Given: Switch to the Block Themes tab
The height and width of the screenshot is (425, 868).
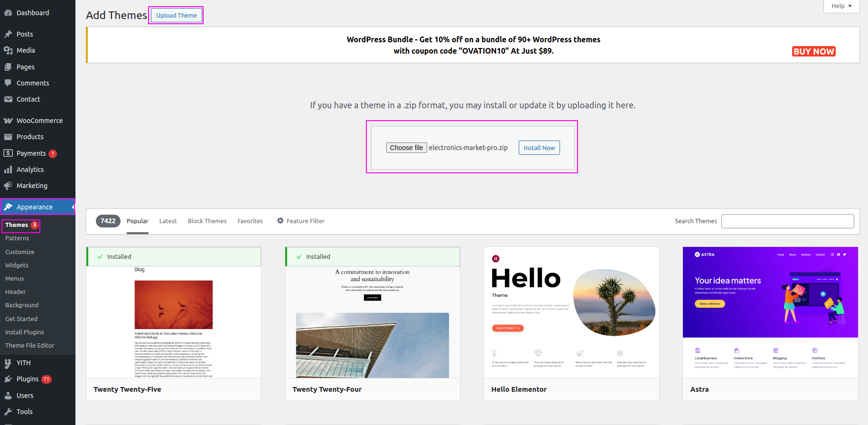Looking at the screenshot, I should 207,221.
